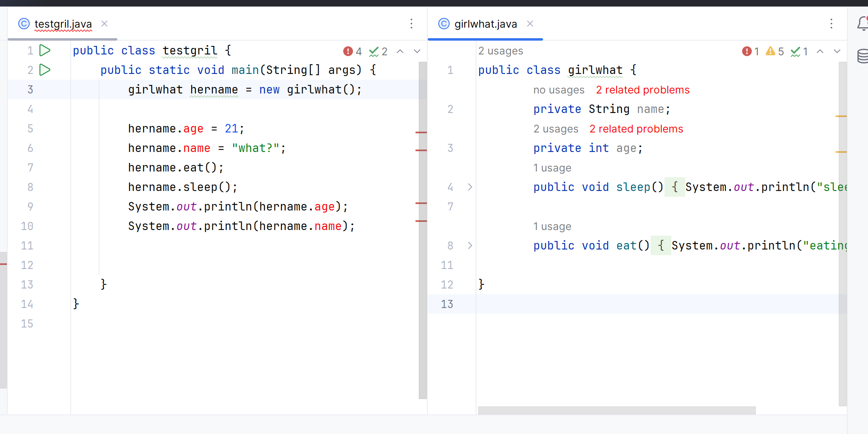The height and width of the screenshot is (434, 868).
Task: Go to next highlighted error in girlwhat.java
Action: point(837,51)
